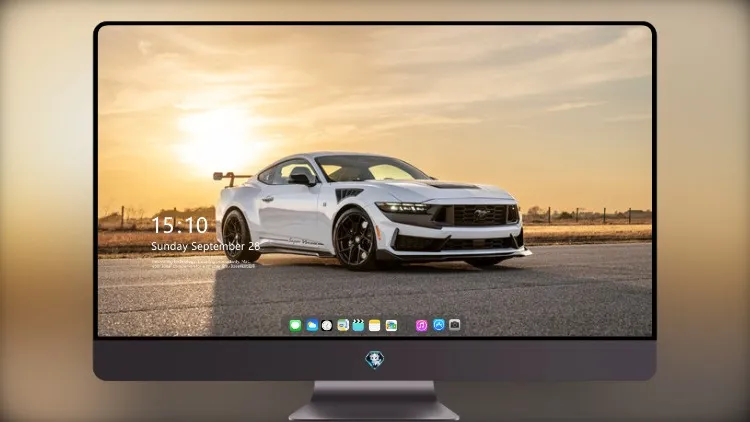
Task: Open the green Messages app in dock
Action: [x=295, y=325]
